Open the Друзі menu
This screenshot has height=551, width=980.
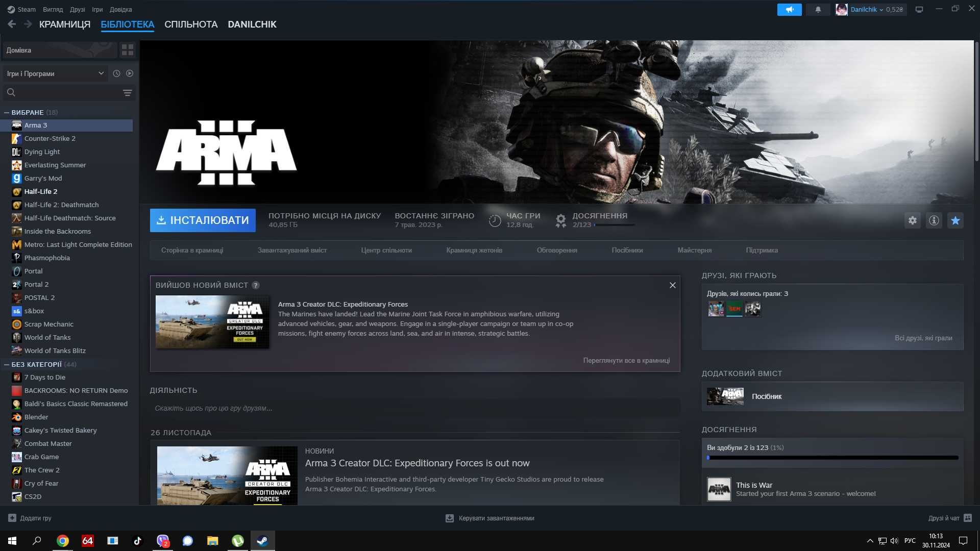(x=78, y=9)
